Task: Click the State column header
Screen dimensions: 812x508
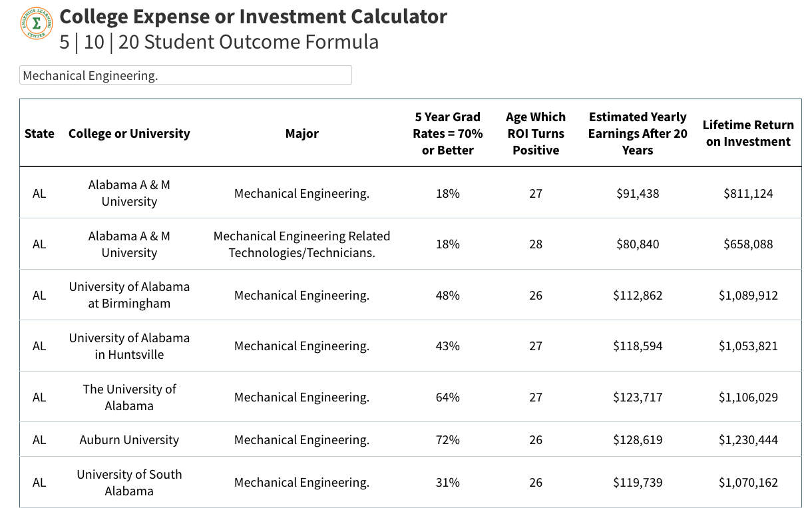Action: 39,133
